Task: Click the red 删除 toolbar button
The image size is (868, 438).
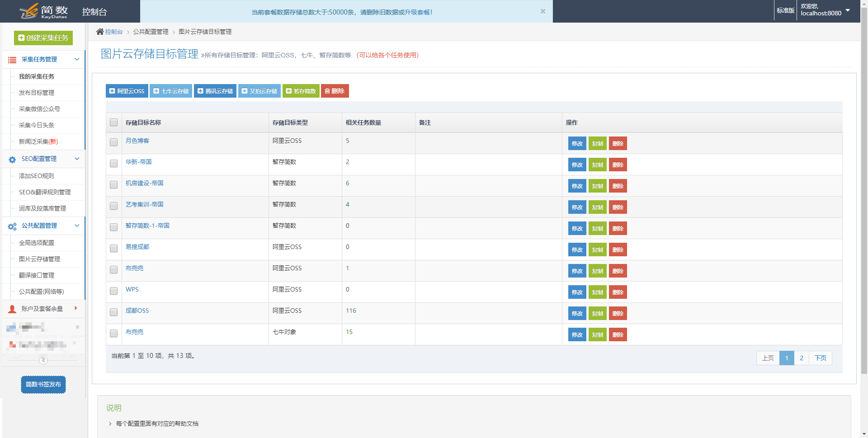Action: coord(335,91)
